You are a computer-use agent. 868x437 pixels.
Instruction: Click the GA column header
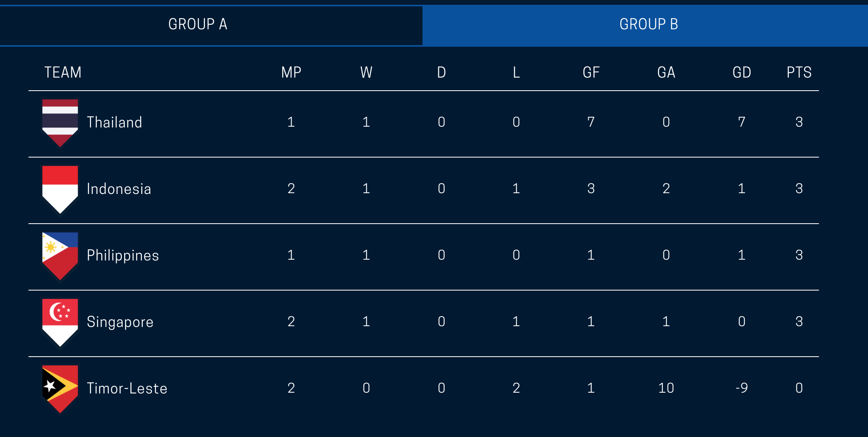click(666, 72)
